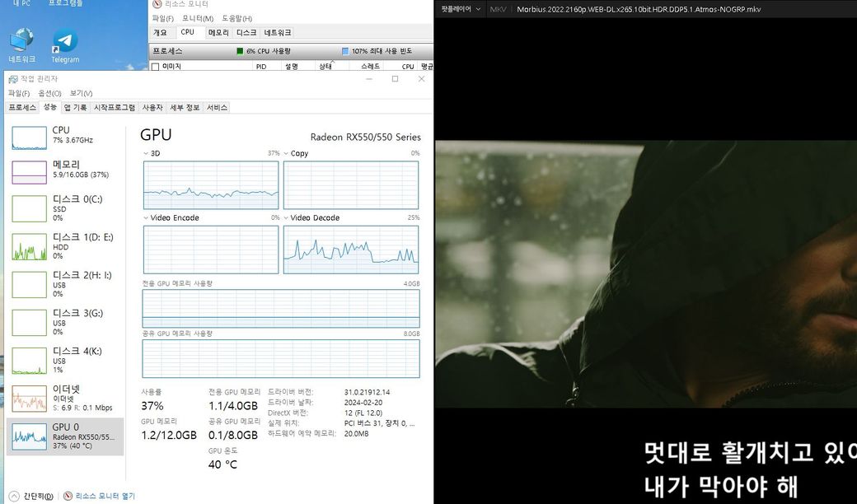Select the 이더넷 network graph item

coord(29,397)
